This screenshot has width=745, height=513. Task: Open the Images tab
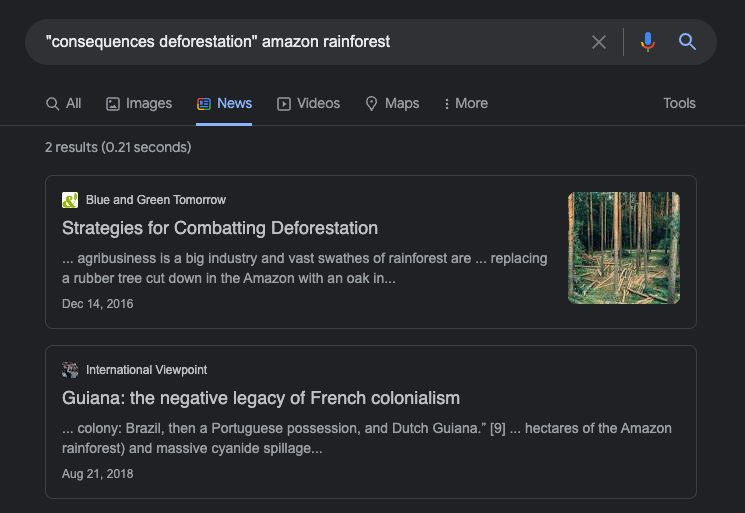(139, 103)
